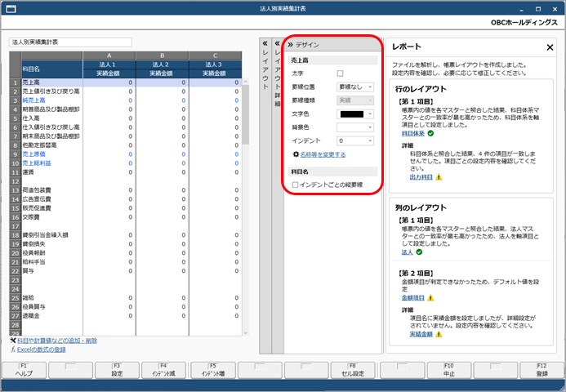566x392 pixels.
Task: Open the 科目体系 link
Action: coord(413,134)
